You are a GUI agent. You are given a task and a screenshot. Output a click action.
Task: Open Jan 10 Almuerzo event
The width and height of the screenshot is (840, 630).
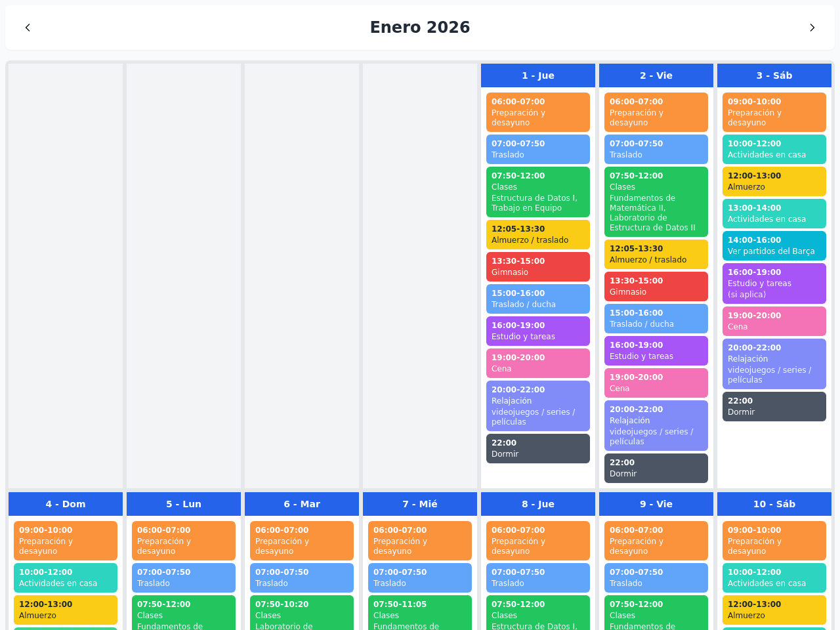tap(774, 610)
